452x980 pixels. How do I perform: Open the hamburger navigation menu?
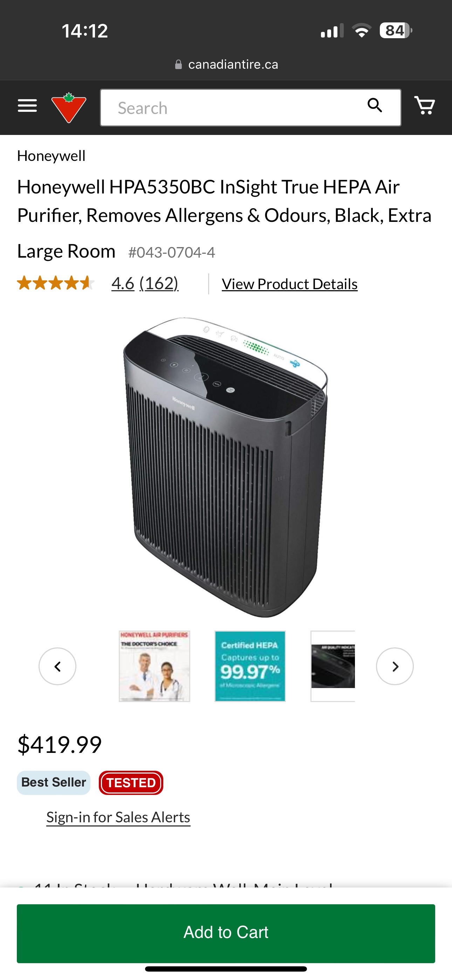(27, 106)
